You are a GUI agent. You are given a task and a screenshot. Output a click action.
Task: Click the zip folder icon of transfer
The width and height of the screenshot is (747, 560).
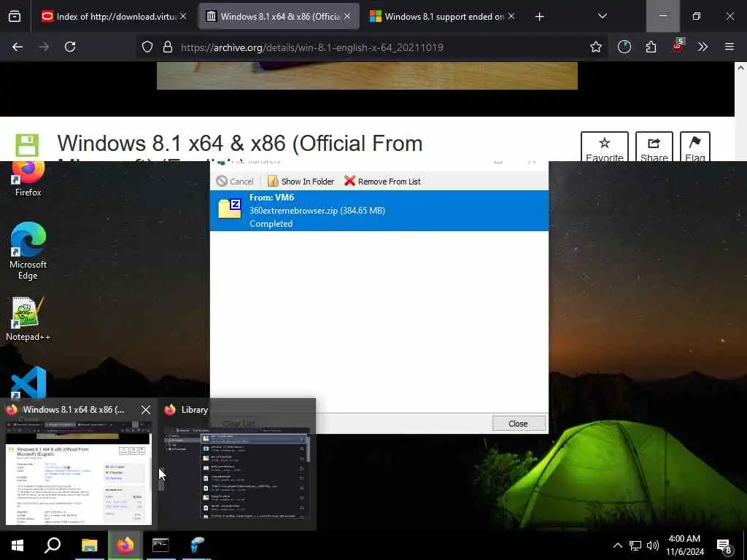tap(230, 209)
